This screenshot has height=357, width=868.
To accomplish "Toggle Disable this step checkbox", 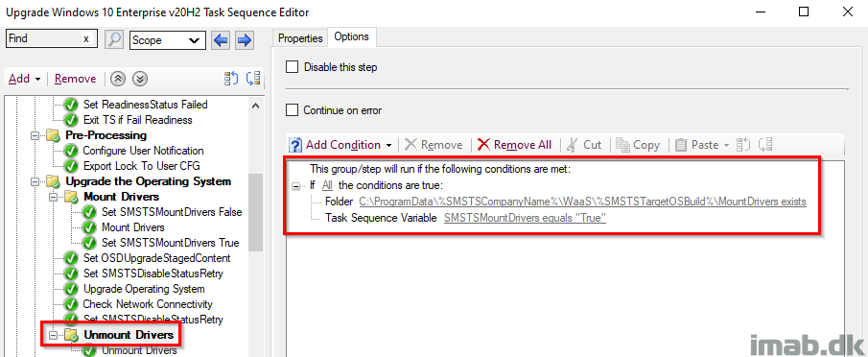I will 292,67.
